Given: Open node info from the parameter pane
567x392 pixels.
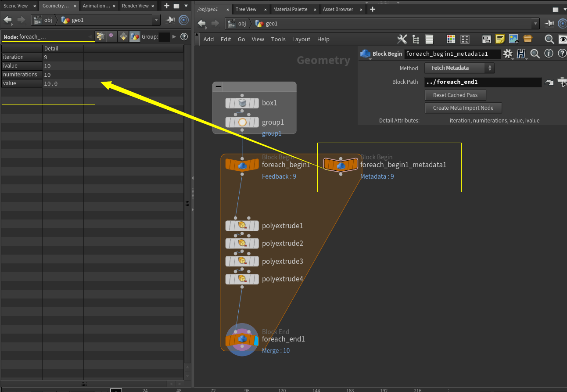Looking at the screenshot, I should pos(548,54).
